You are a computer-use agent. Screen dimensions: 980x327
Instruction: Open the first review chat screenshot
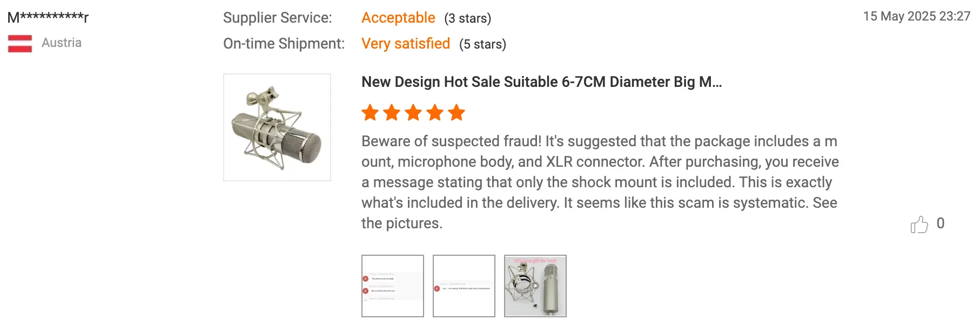[393, 286]
